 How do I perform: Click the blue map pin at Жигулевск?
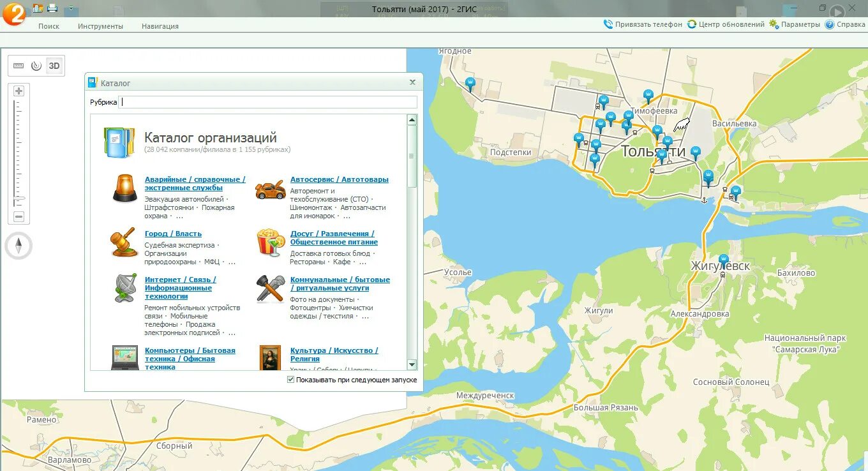click(723, 261)
